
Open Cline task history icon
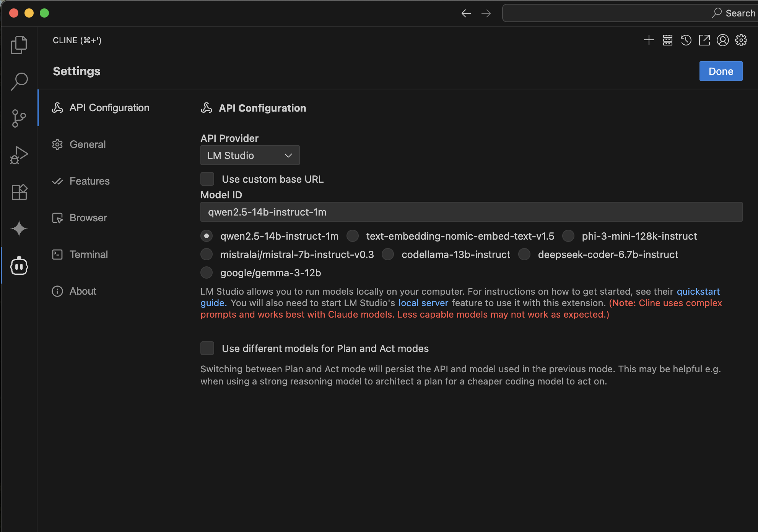(686, 40)
